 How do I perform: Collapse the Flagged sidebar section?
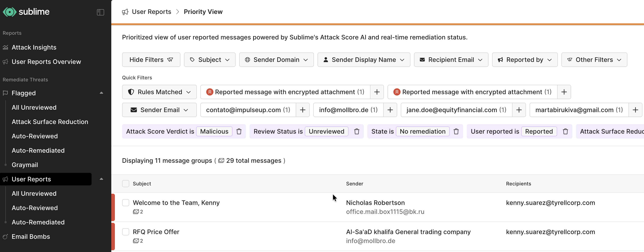(101, 93)
